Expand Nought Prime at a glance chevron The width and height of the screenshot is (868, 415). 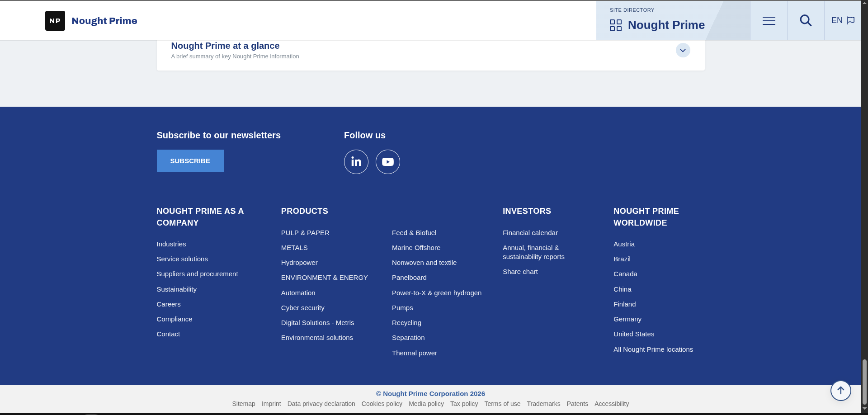tap(683, 50)
